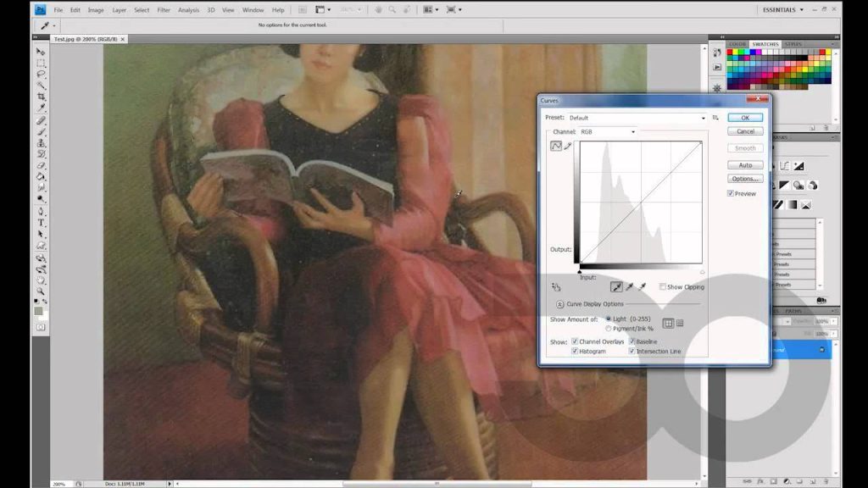Select the Rectangular Marquee tool
This screenshot has height=488, width=868.
pos(41,63)
